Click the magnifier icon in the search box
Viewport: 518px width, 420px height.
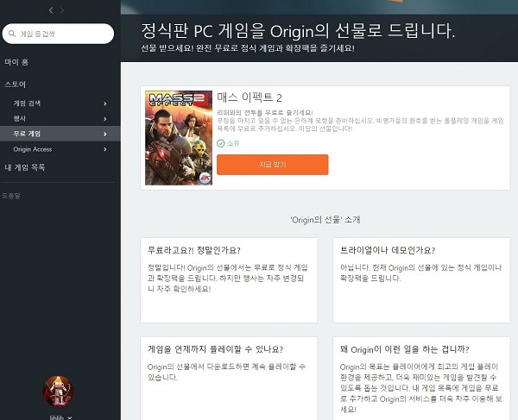coord(12,34)
